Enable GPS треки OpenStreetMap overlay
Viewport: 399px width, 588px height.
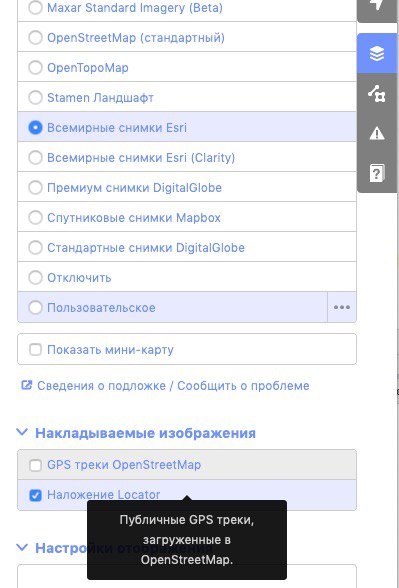click(x=35, y=465)
